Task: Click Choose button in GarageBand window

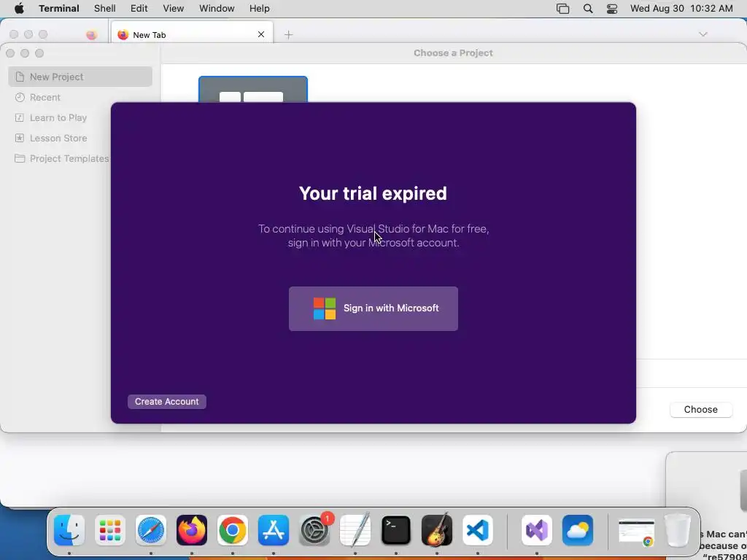Action: pos(700,410)
